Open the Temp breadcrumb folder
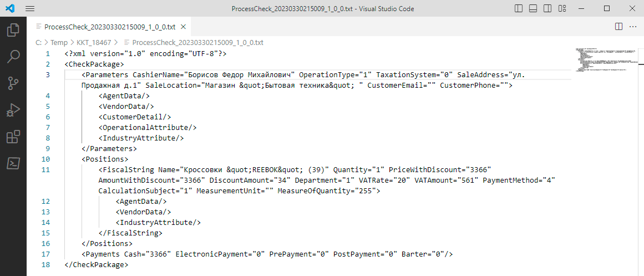This screenshot has width=644, height=276. pos(59,42)
